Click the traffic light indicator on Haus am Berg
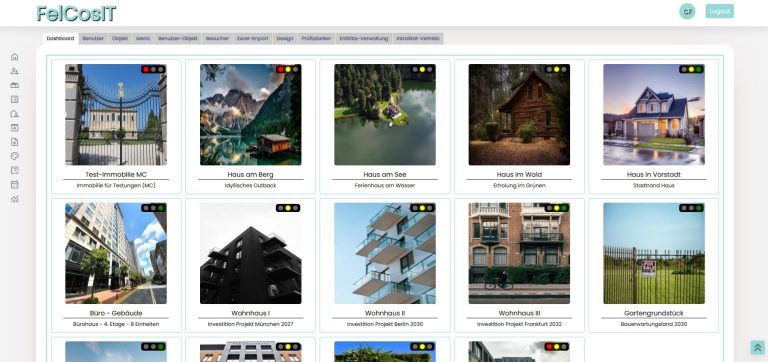Image resolution: width=768 pixels, height=362 pixels. click(288, 70)
